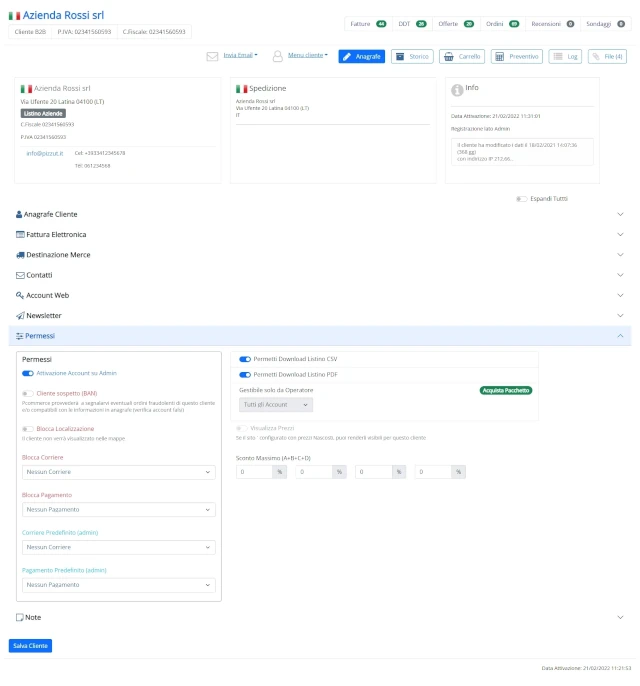Click the envelope icon next to Invia Email
Viewport: 640px width, 686px height.
(x=212, y=56)
